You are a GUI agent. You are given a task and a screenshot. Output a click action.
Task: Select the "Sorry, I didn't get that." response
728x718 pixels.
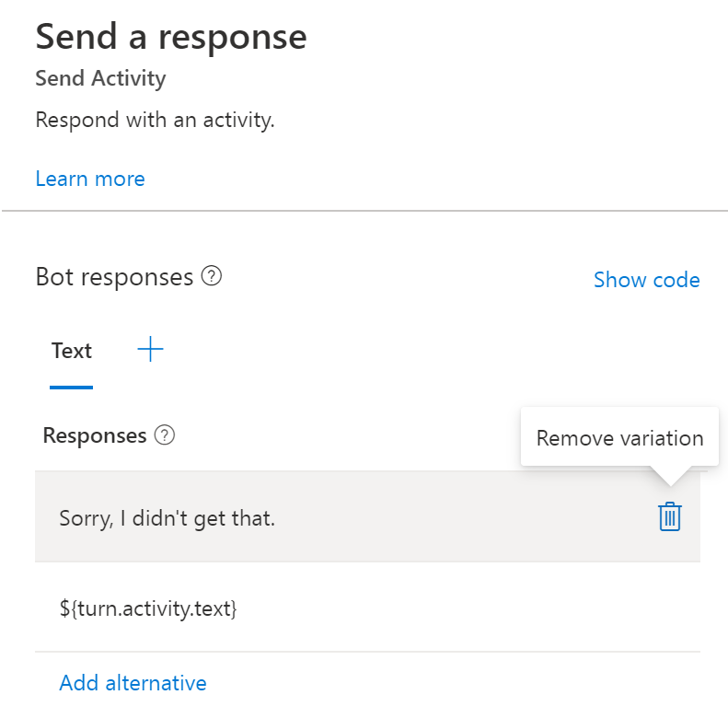tap(168, 518)
